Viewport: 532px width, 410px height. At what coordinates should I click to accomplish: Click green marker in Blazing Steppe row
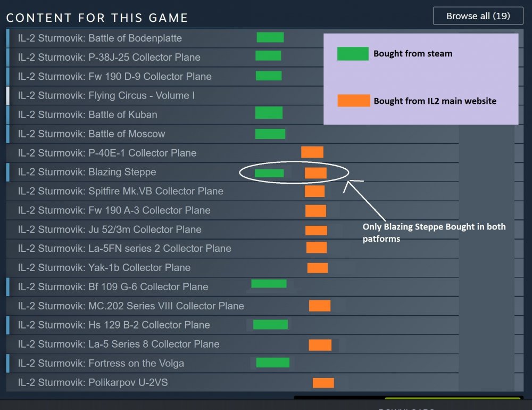click(x=269, y=173)
